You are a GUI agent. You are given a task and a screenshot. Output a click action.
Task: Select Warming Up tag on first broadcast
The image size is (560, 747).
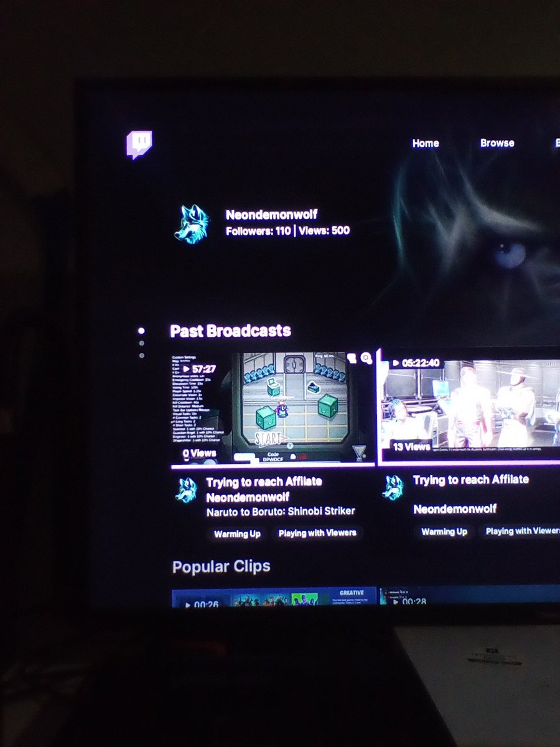tap(237, 534)
